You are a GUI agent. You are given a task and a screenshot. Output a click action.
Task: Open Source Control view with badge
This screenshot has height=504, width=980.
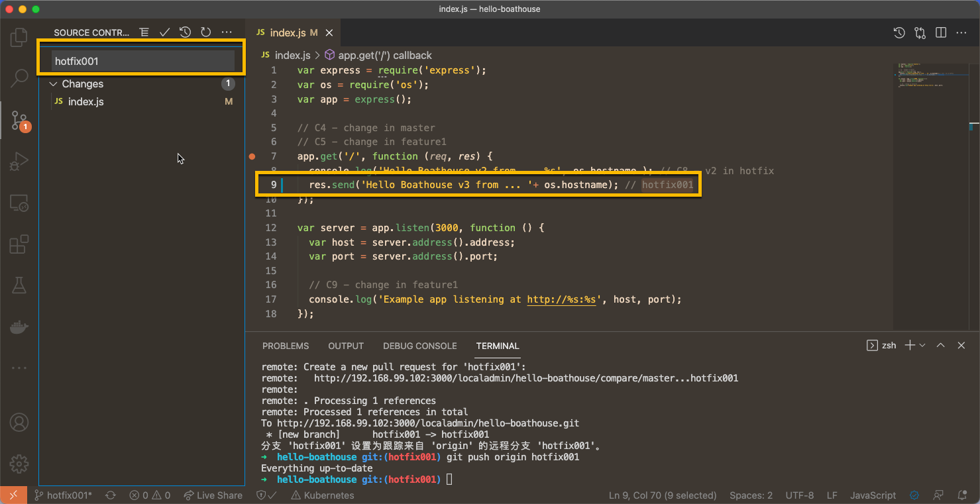point(19,120)
